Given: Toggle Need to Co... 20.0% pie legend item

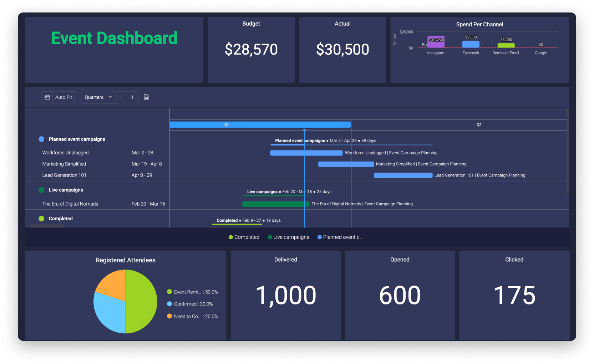Looking at the screenshot, I should pos(192,316).
